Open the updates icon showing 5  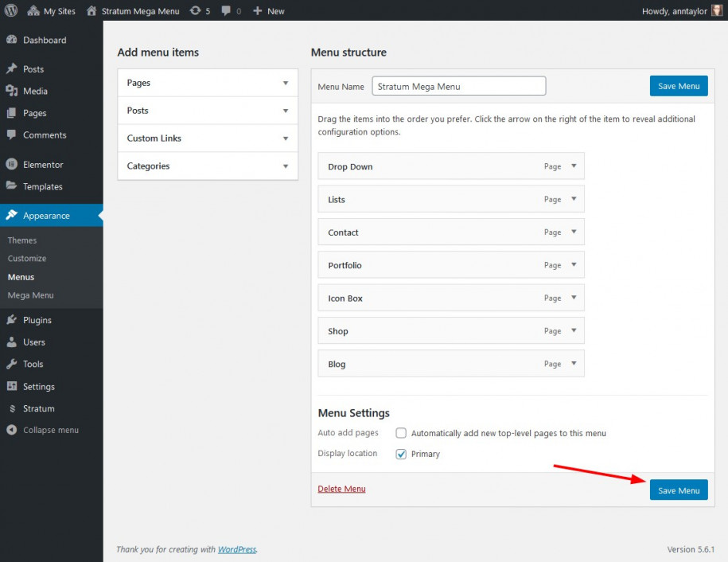tap(196, 10)
